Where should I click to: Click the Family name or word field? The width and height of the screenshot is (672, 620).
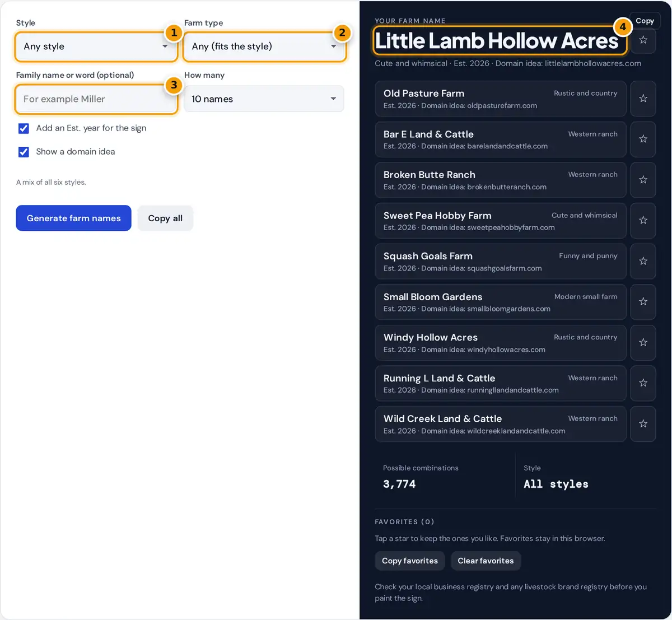[96, 99]
